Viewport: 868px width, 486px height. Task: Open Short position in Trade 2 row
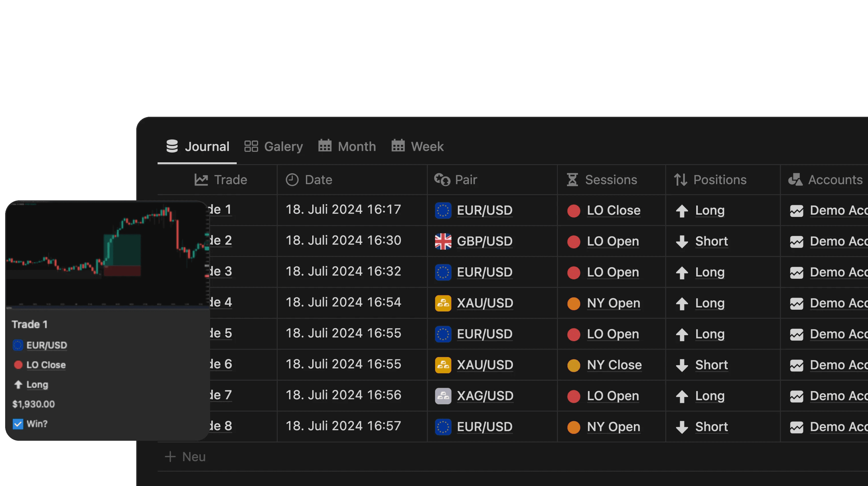(x=712, y=242)
